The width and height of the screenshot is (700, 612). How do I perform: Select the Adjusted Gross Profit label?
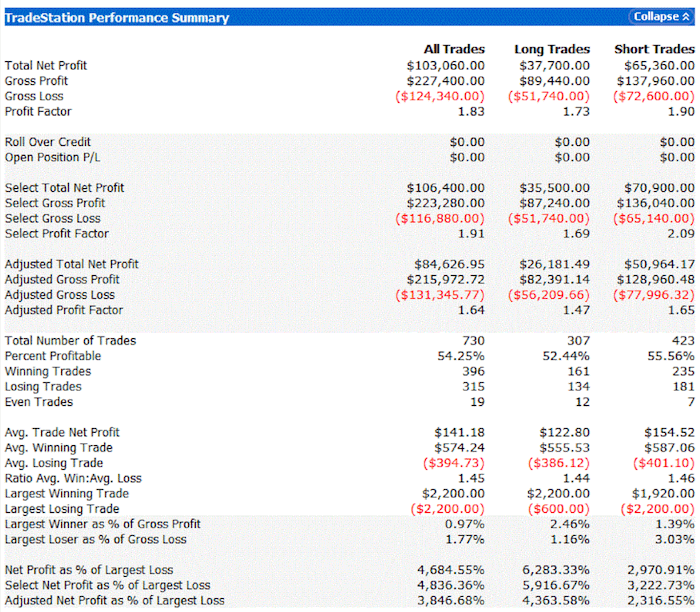pos(62,279)
